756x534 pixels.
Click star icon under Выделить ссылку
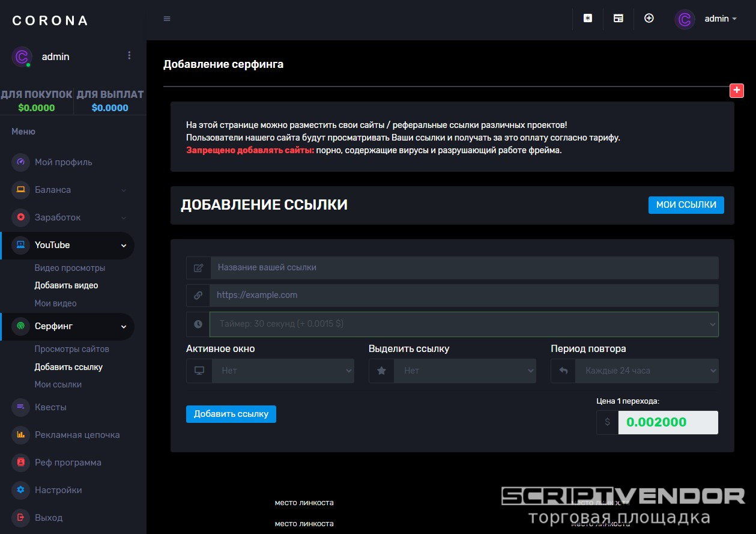click(x=381, y=371)
